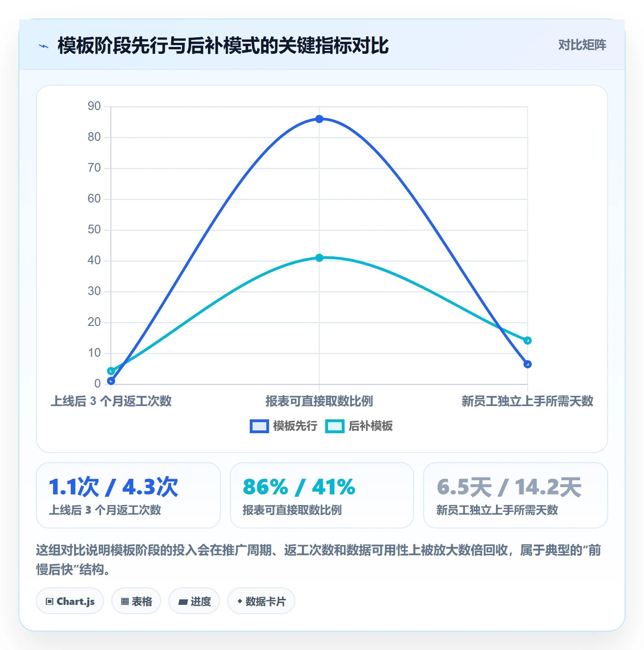Open the 6.5天 / 14.2天 stat card
The height and width of the screenshot is (650, 644).
(x=516, y=495)
